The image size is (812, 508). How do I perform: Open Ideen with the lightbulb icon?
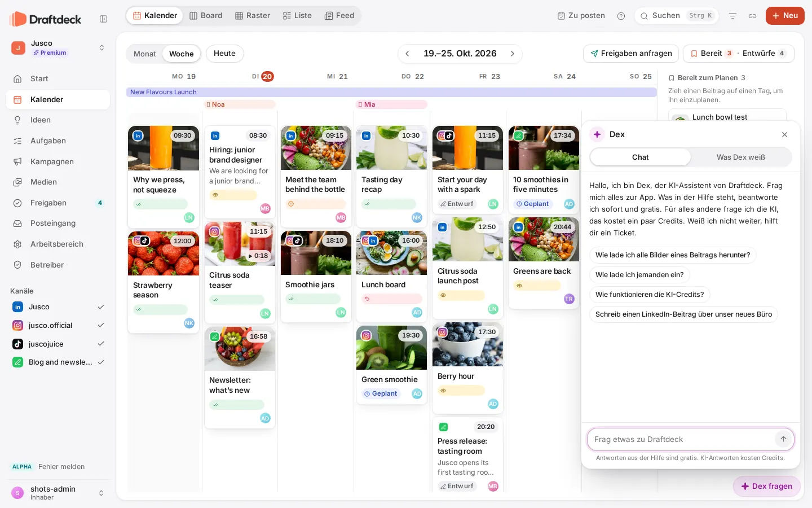coord(17,120)
